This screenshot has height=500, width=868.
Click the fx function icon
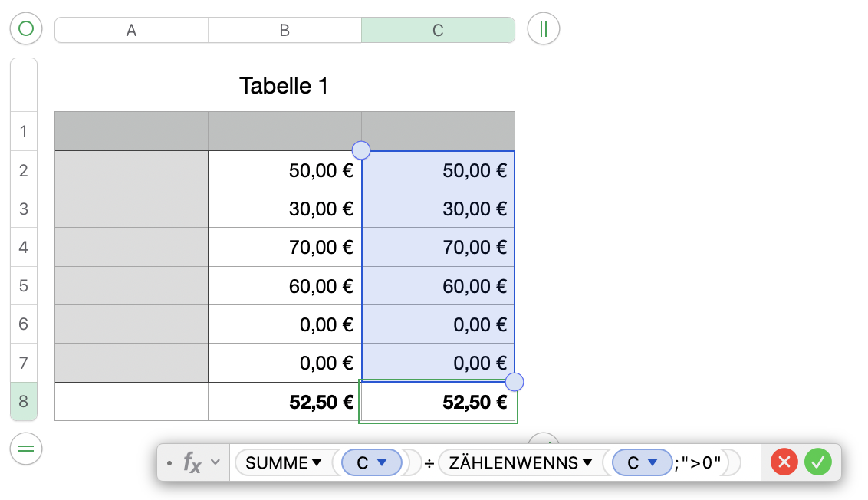(x=192, y=462)
